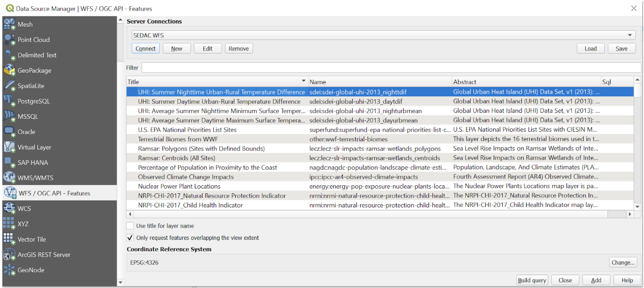644x288 pixels.
Task: Click the horizontal scroll left arrow
Action: pyautogui.click(x=130, y=214)
